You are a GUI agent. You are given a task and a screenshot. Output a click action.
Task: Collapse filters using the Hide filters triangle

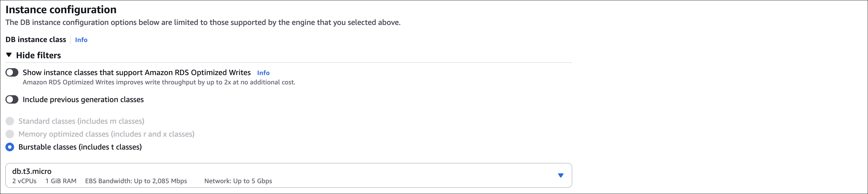tap(9, 55)
